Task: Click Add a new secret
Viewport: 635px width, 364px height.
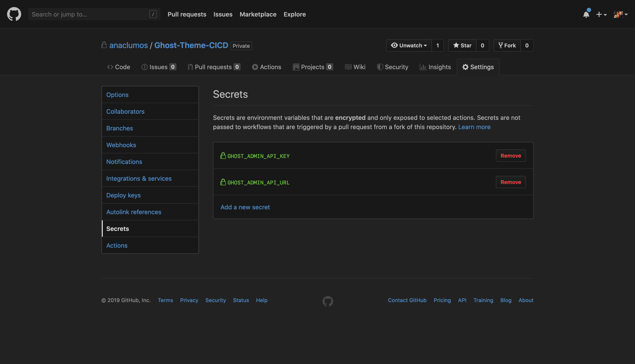Action: click(x=245, y=207)
